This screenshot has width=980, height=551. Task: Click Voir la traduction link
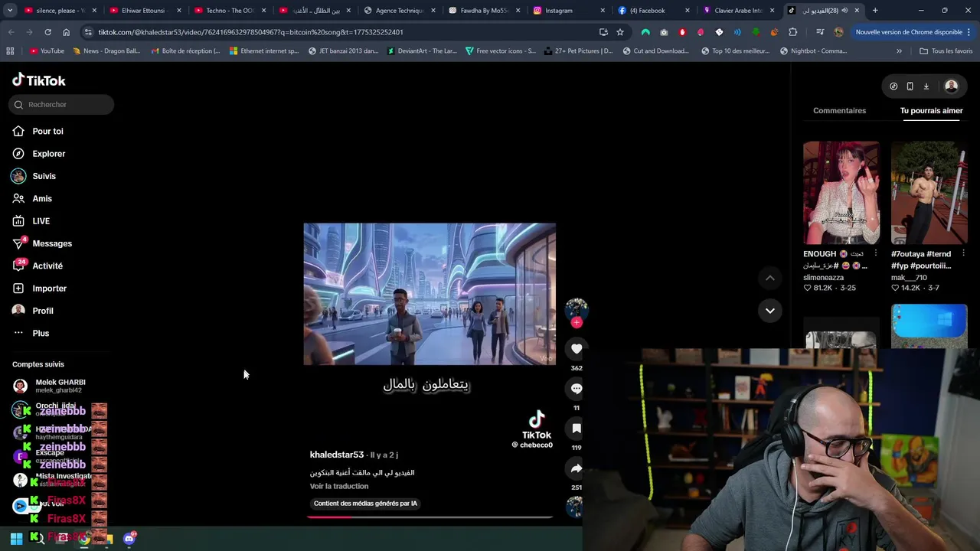pos(339,486)
